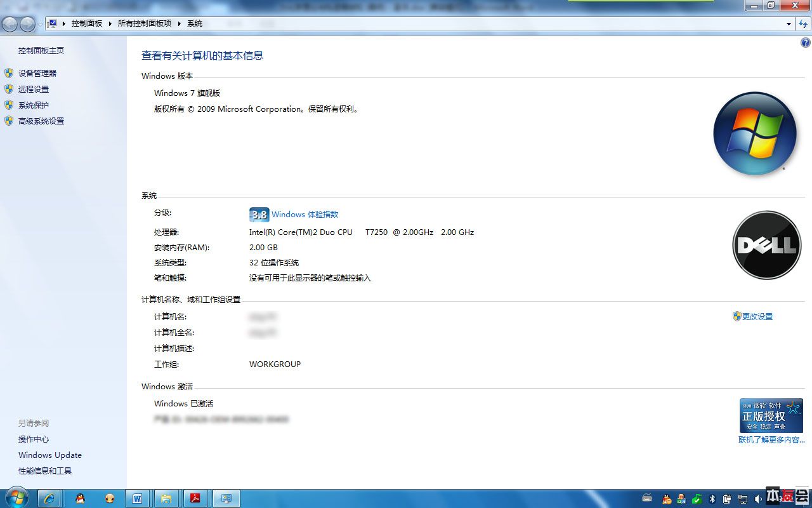Click the Bluetooth icon in the system tray
The height and width of the screenshot is (508, 812).
tap(712, 498)
